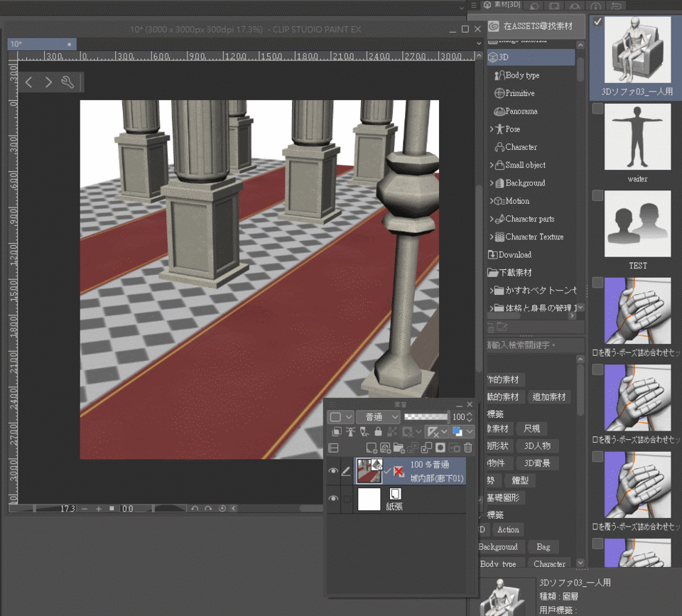Click the new raster layer icon
Screen dimensions: 682x616
(371, 448)
